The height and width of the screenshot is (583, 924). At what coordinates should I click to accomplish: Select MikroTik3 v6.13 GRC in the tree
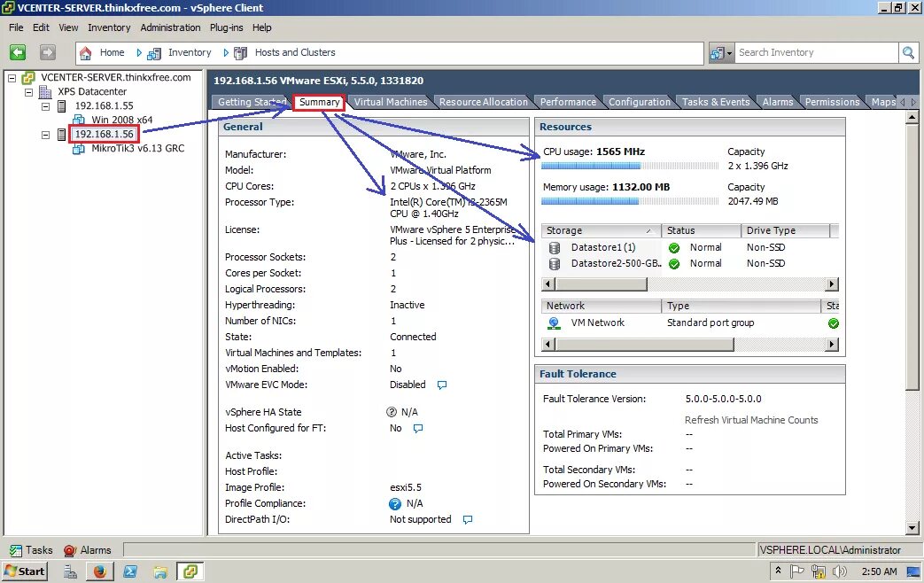coord(138,149)
